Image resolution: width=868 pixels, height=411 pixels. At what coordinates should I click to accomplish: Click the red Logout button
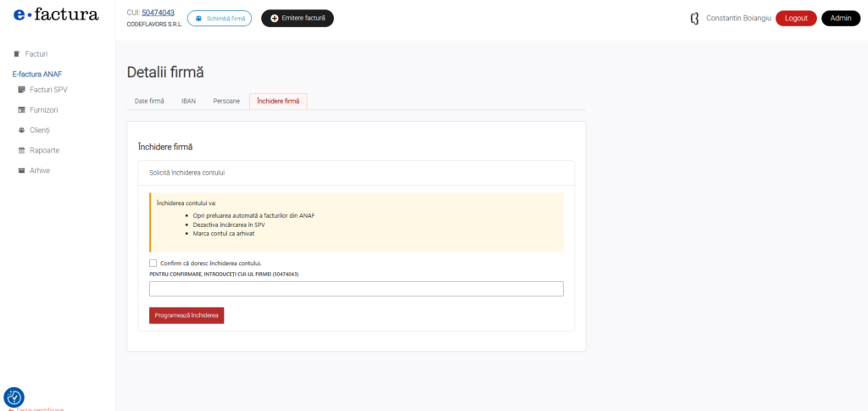tap(796, 18)
